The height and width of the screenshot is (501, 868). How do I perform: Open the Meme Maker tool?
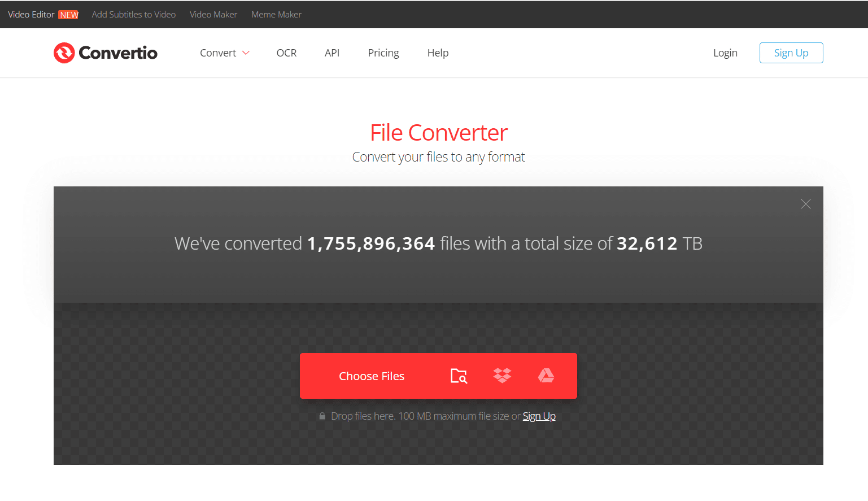pos(276,15)
